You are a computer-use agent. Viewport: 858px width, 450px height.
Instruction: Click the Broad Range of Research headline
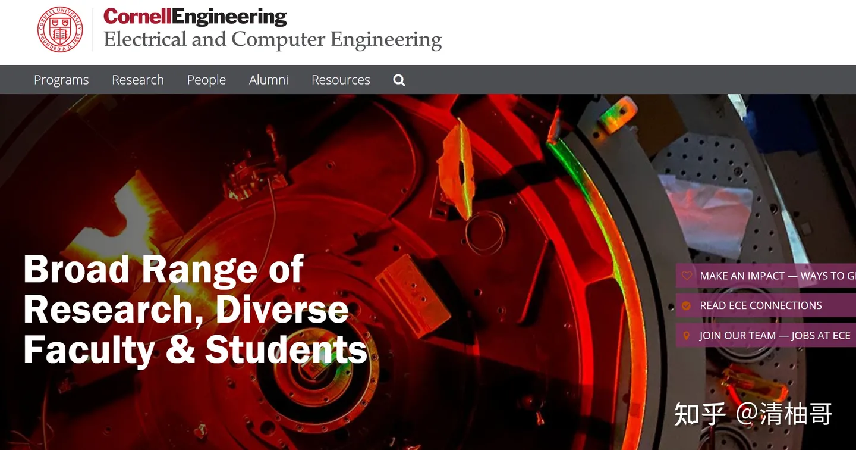tap(195, 309)
